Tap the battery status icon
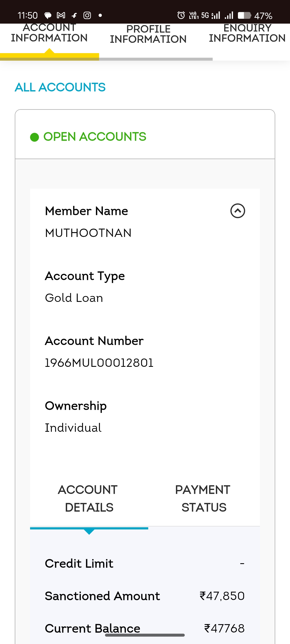The height and width of the screenshot is (644, 290). pos(244,16)
